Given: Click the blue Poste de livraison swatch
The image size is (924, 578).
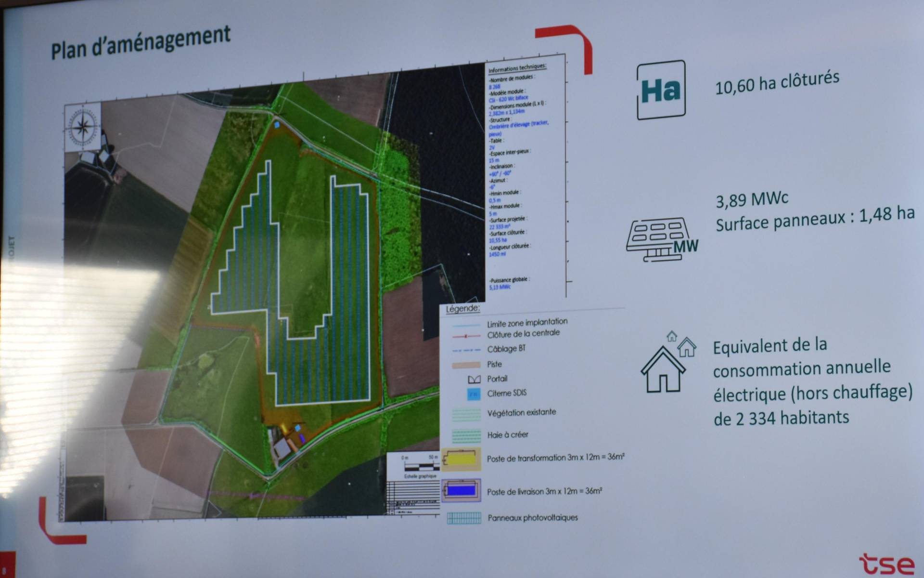Looking at the screenshot, I should point(461,491).
